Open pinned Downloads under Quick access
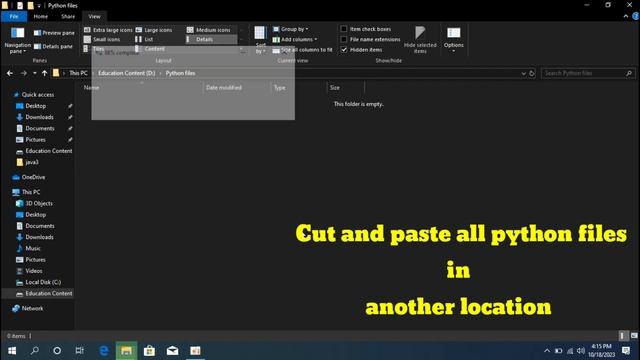This screenshot has width=640, height=360. tap(39, 117)
